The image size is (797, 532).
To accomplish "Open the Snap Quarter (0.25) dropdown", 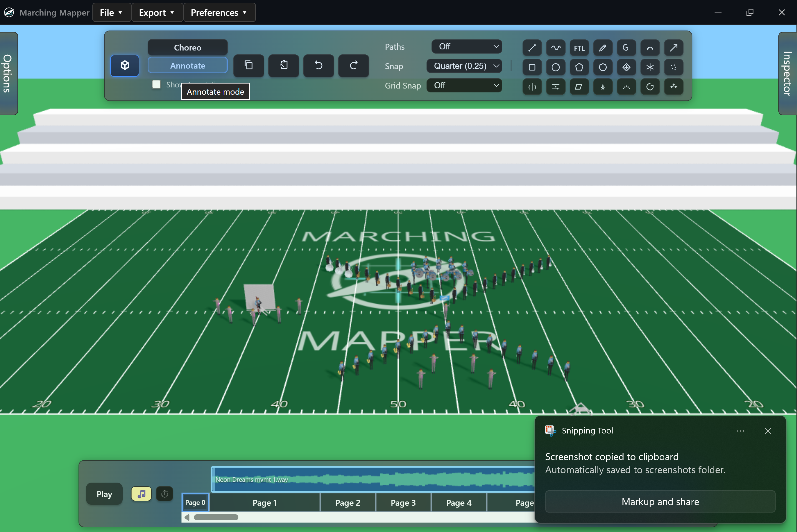I will tap(464, 66).
